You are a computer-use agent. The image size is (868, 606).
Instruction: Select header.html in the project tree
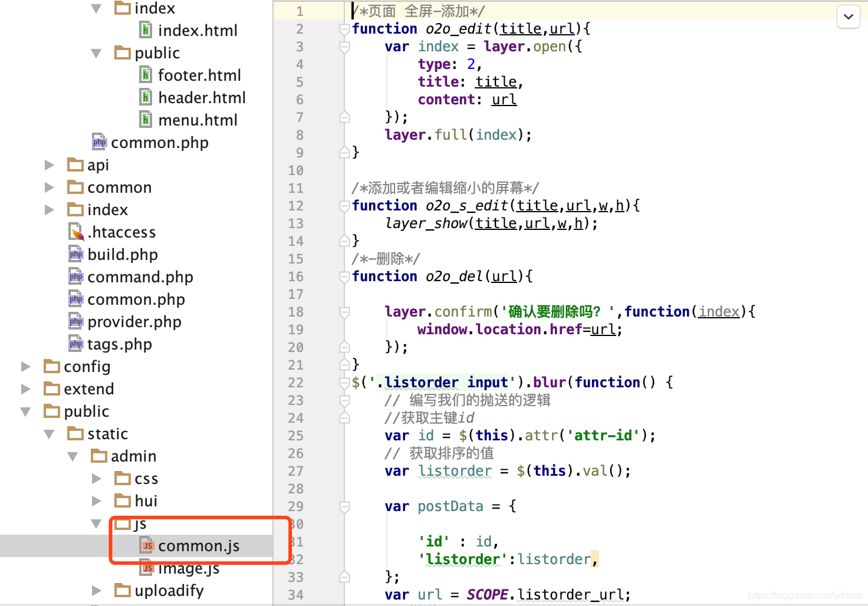202,98
